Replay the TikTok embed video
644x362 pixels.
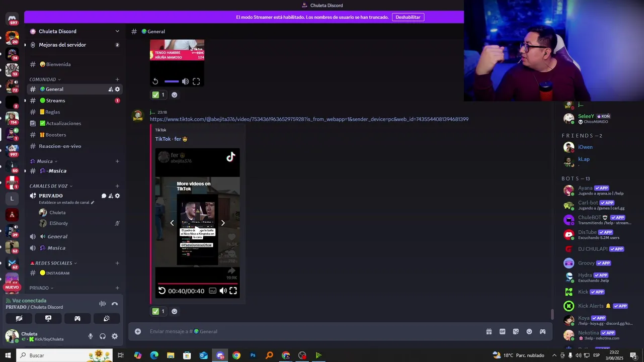pyautogui.click(x=162, y=291)
